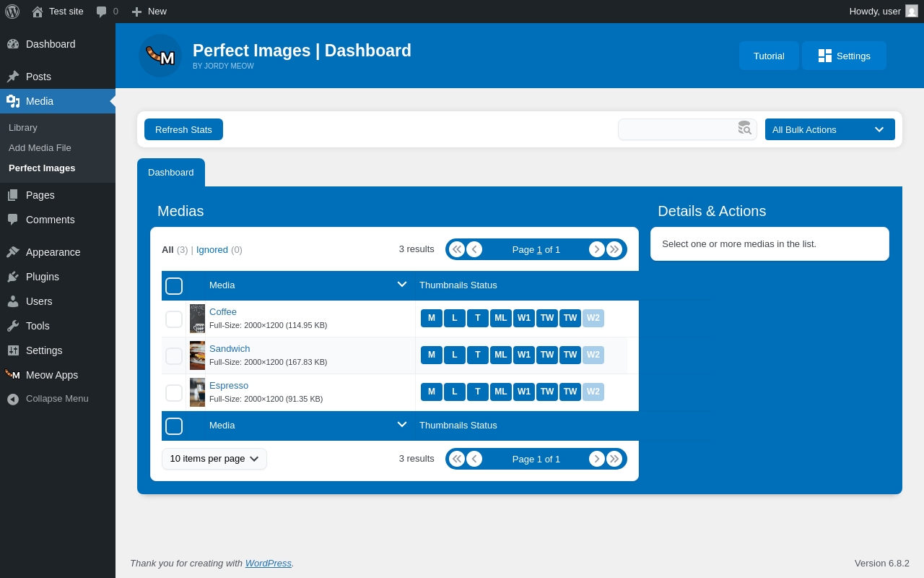924x578 pixels.
Task: Open the Tutorial button
Action: [x=769, y=56]
